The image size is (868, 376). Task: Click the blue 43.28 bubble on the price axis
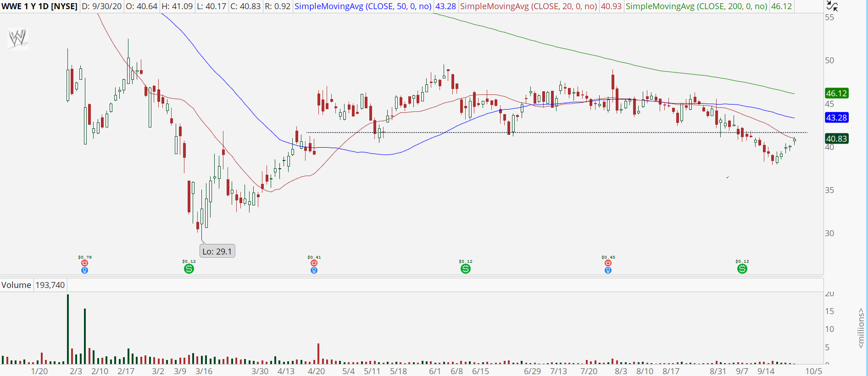tap(836, 117)
